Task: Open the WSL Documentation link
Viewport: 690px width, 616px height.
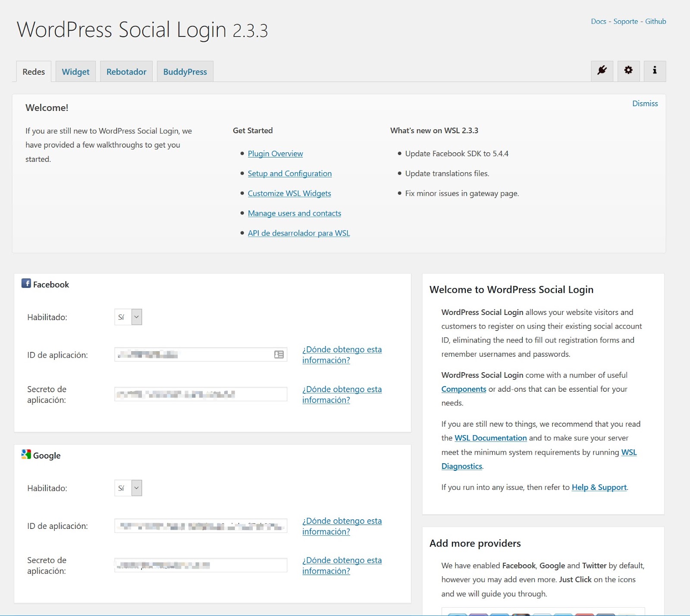Action: tap(491, 438)
